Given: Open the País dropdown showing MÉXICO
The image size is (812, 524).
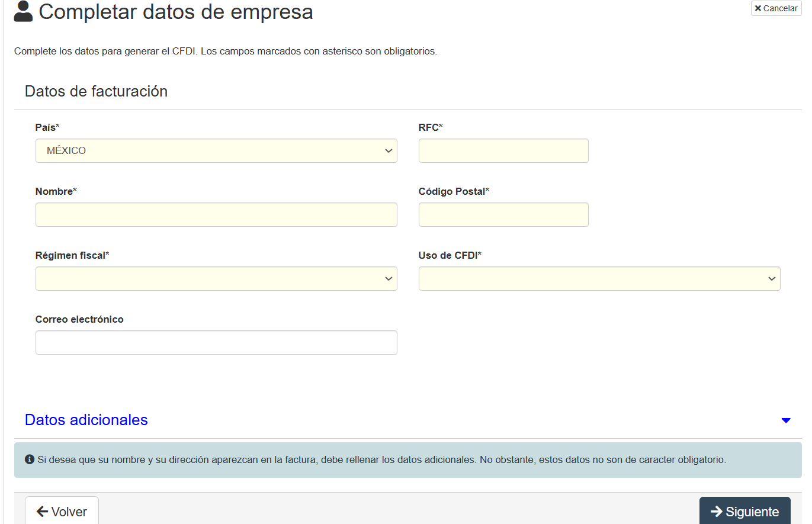Looking at the screenshot, I should click(216, 151).
